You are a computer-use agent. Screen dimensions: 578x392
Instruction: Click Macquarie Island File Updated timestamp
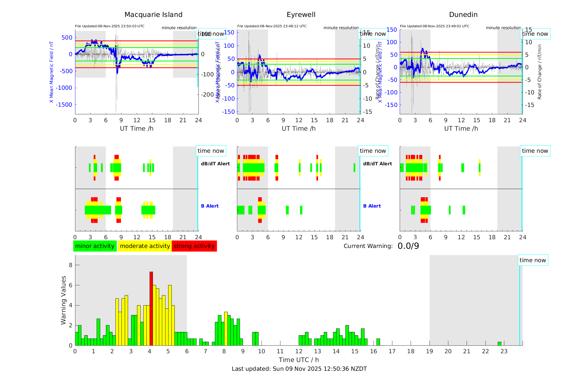pyautogui.click(x=110, y=26)
